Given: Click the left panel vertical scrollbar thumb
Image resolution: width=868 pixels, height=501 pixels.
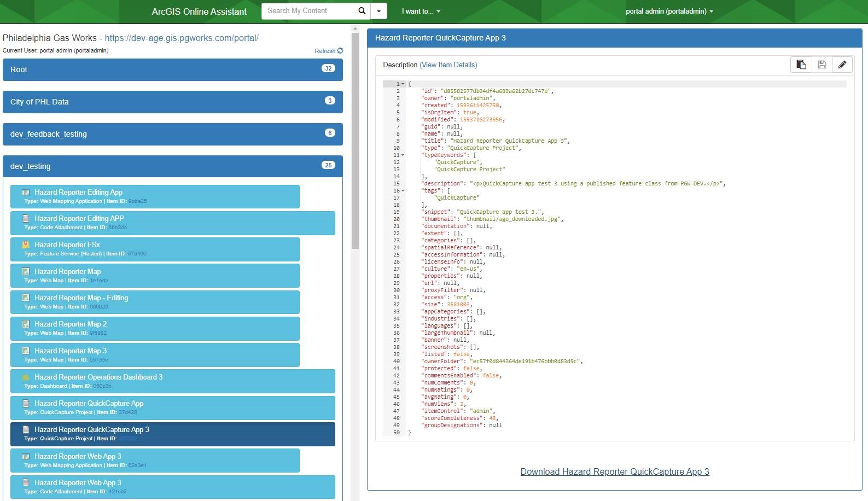Looking at the screenshot, I should pyautogui.click(x=355, y=141).
